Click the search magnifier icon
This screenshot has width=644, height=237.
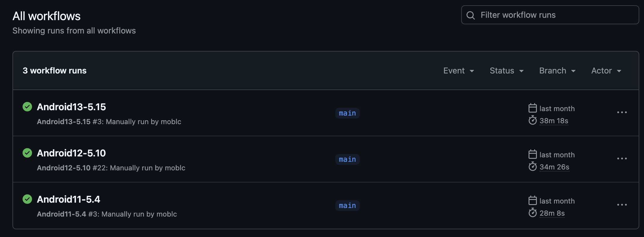471,15
